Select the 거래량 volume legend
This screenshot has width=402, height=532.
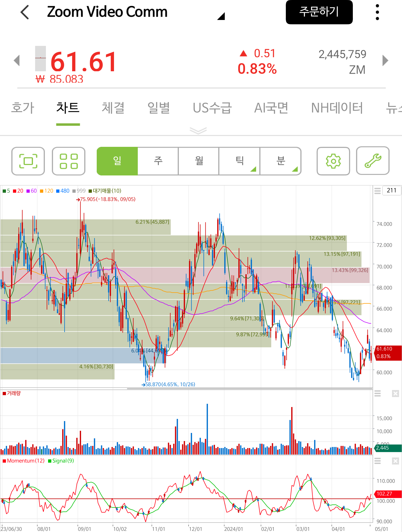[x=12, y=393]
